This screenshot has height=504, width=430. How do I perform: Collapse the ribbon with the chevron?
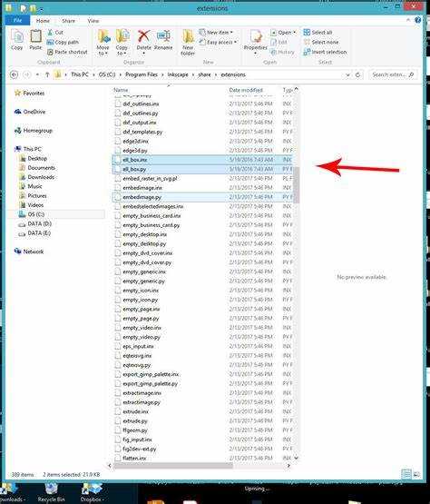coord(408,20)
